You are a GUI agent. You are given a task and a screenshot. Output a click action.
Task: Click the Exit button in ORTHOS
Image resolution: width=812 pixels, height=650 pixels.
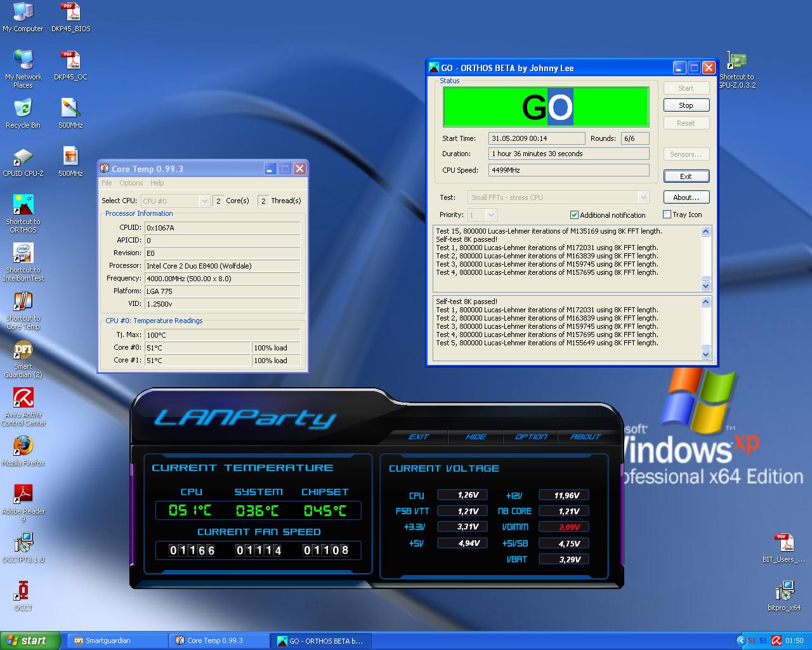[686, 176]
